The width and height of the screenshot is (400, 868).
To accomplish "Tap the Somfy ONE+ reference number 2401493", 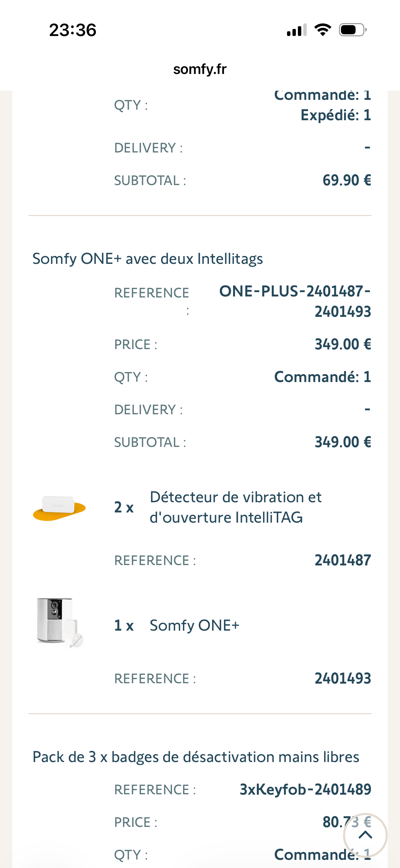I will [343, 679].
